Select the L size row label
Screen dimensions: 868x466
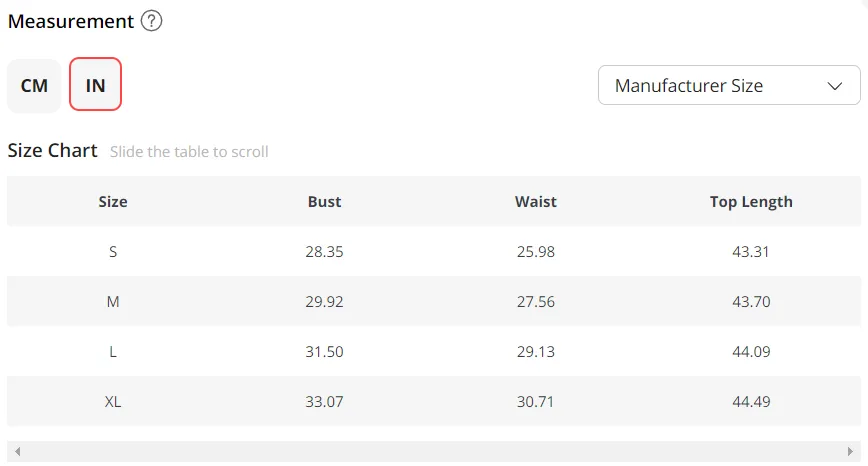(x=113, y=351)
